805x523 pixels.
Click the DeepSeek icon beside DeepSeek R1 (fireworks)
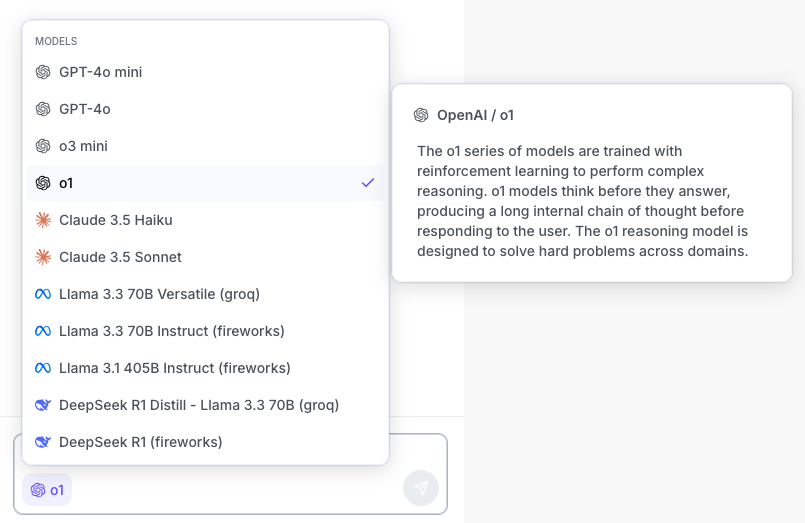(x=43, y=442)
